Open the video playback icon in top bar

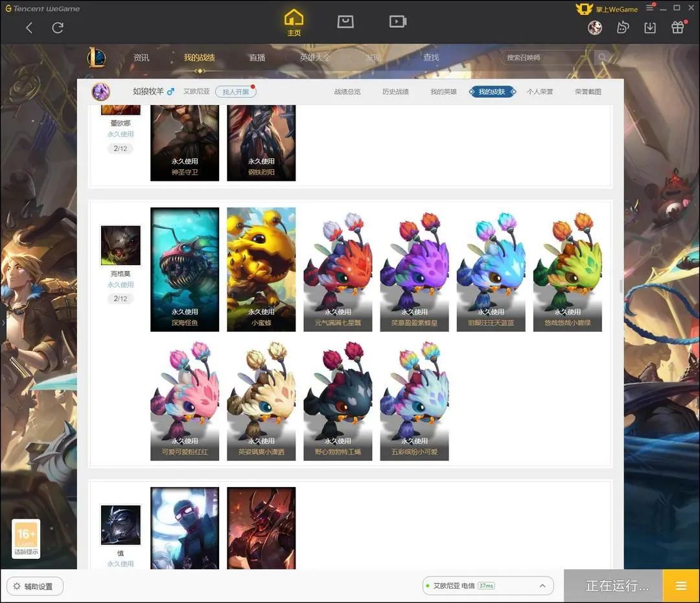click(397, 21)
